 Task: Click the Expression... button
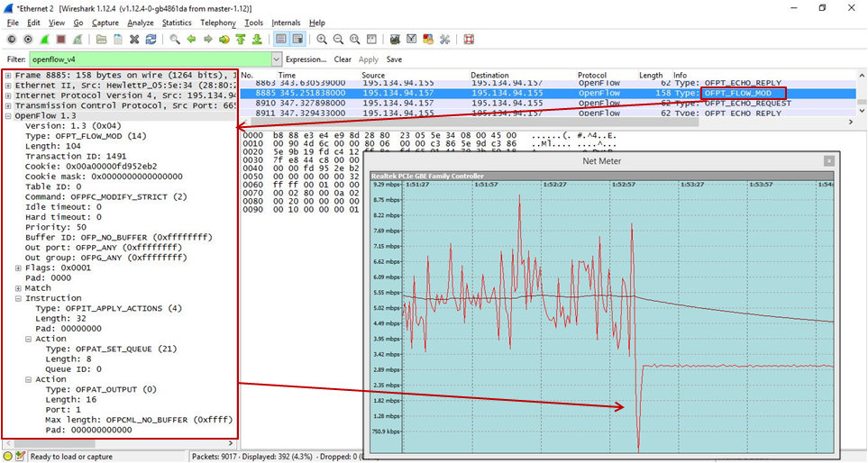(x=306, y=59)
